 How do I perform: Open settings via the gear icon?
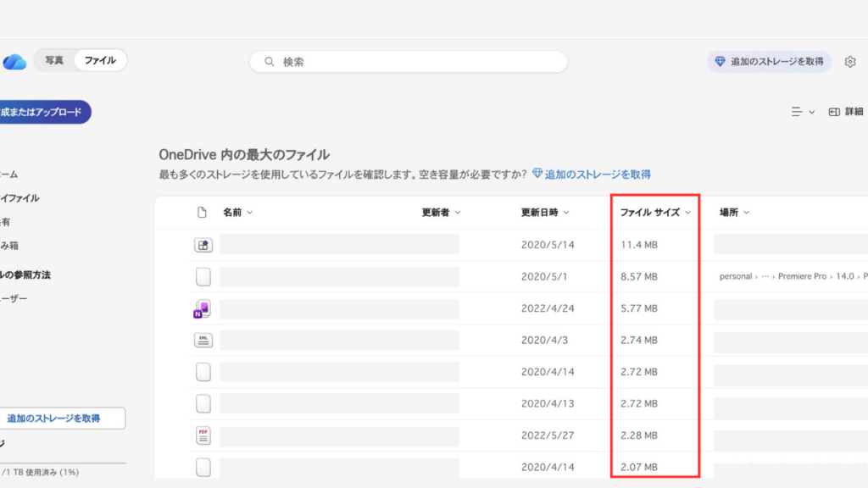[850, 62]
